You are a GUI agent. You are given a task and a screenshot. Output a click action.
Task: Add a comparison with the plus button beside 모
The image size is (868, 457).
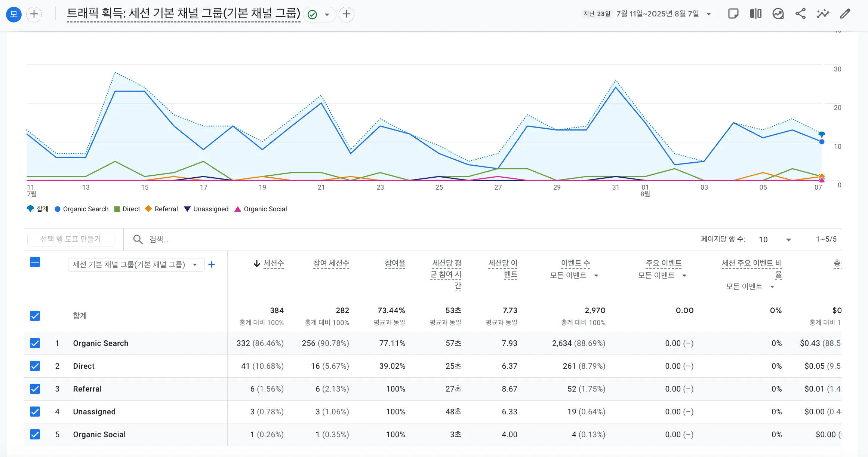pos(34,14)
